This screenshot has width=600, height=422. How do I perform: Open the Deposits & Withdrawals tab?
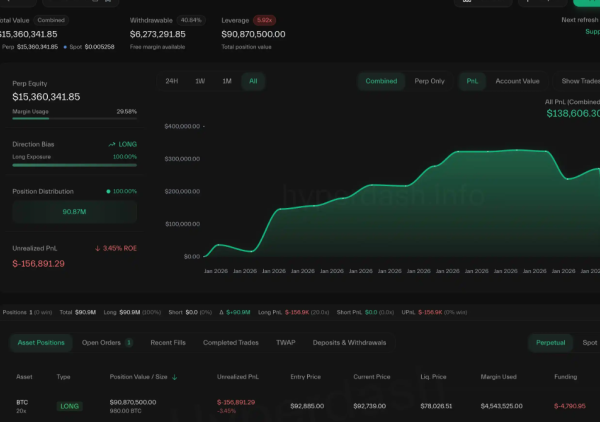[x=351, y=343]
